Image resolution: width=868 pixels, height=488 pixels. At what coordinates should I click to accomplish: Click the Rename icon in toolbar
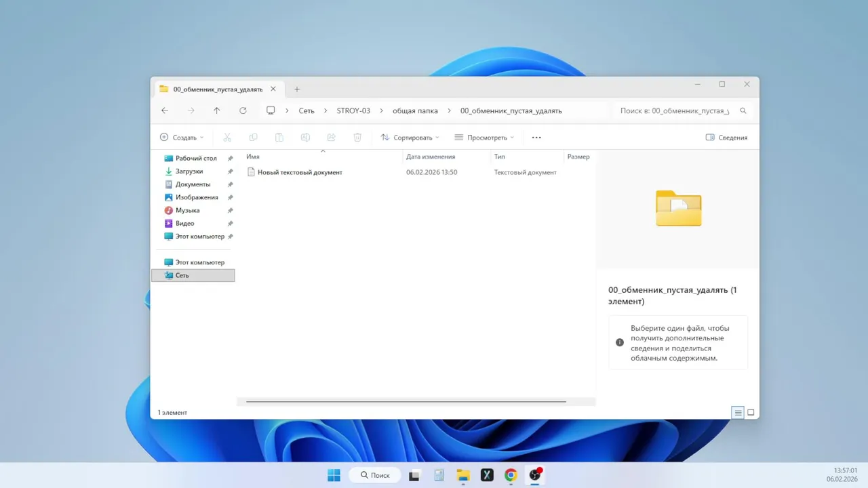point(305,138)
